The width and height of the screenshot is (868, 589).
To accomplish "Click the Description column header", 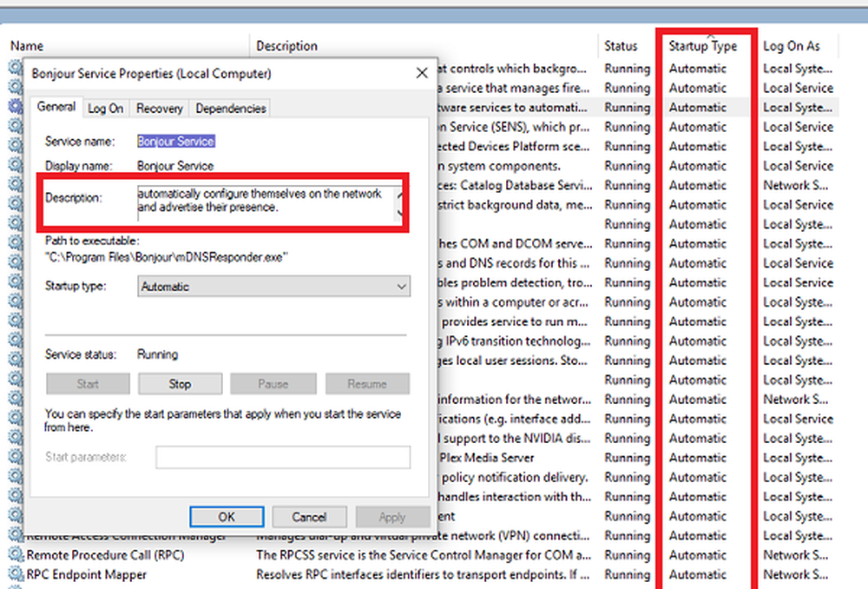I will click(287, 46).
